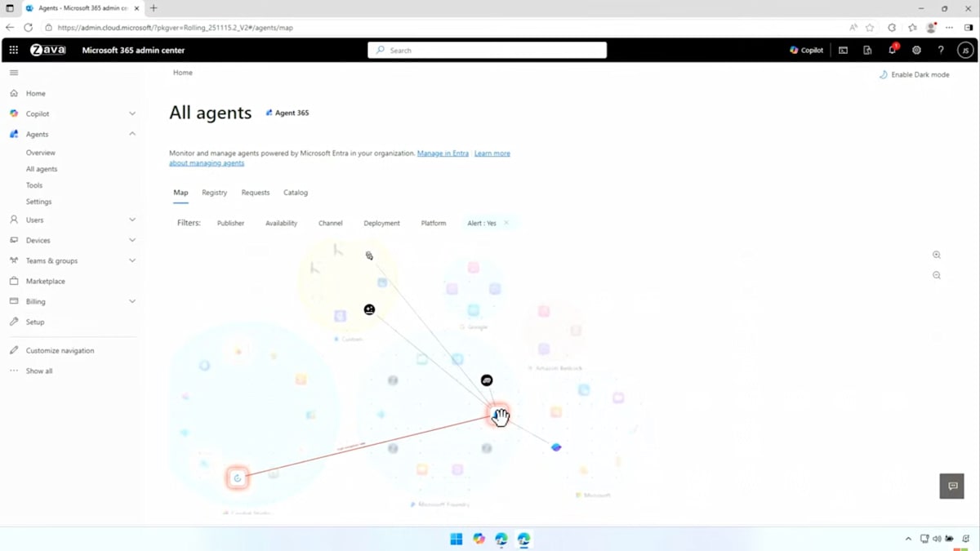Open Cloud Shell terminal icon in header
The image size is (980, 551).
point(843,50)
